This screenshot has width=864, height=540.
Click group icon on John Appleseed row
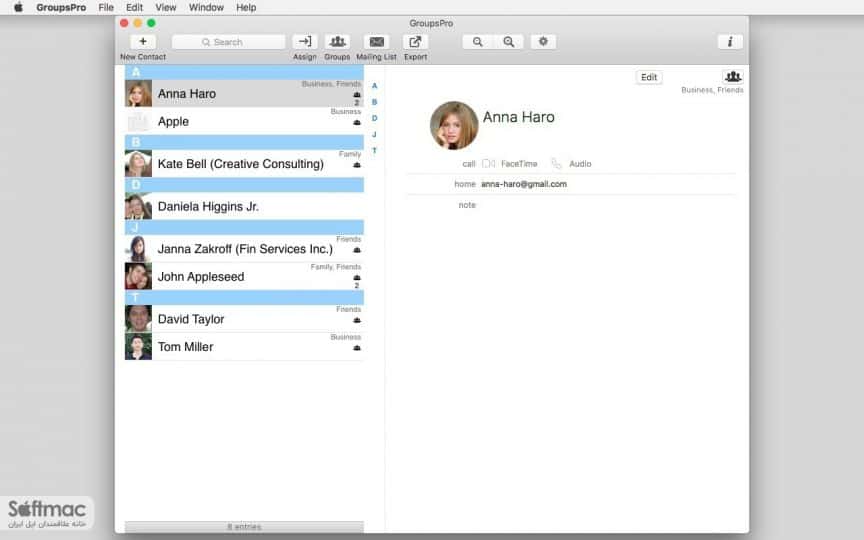click(357, 278)
